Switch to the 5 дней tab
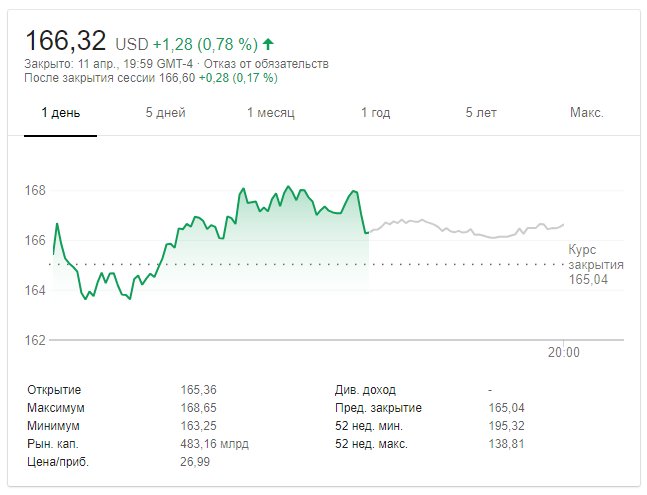This screenshot has width=647, height=495. [x=165, y=112]
